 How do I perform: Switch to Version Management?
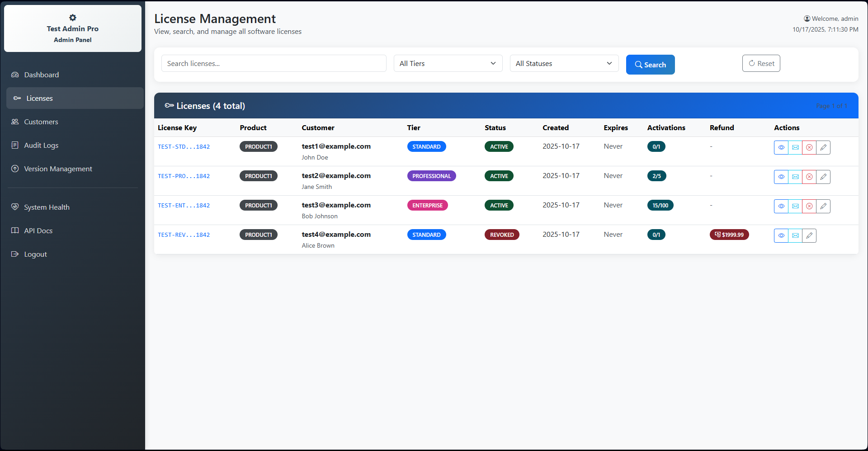[x=57, y=169]
